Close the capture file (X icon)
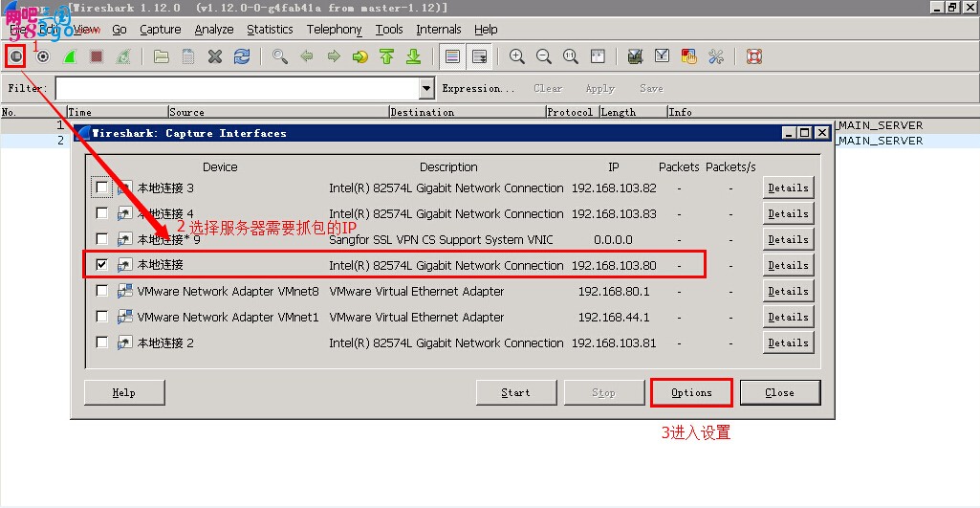This screenshot has width=980, height=508. pos(215,57)
